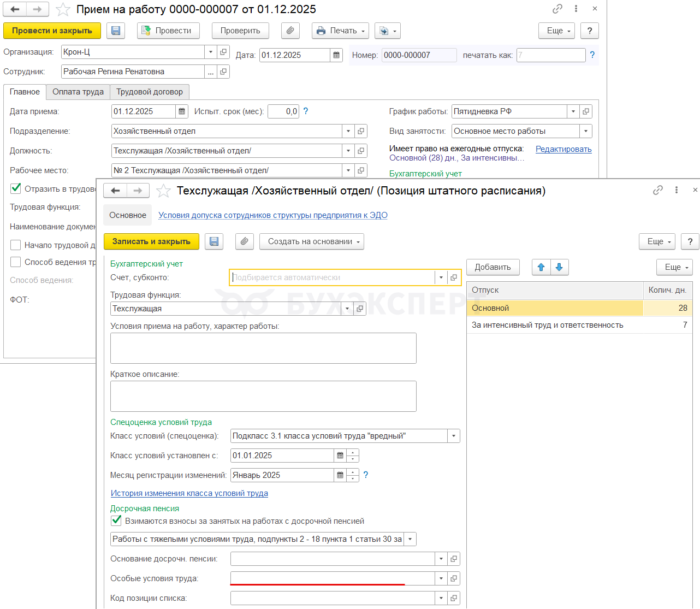
Task: Expand the Создать на основании menu
Action: point(311,241)
